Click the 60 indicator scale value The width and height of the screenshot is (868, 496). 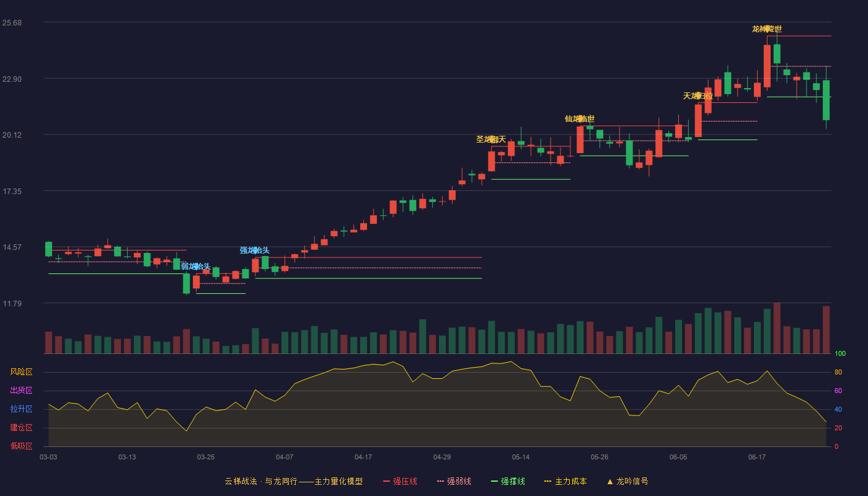pos(838,391)
